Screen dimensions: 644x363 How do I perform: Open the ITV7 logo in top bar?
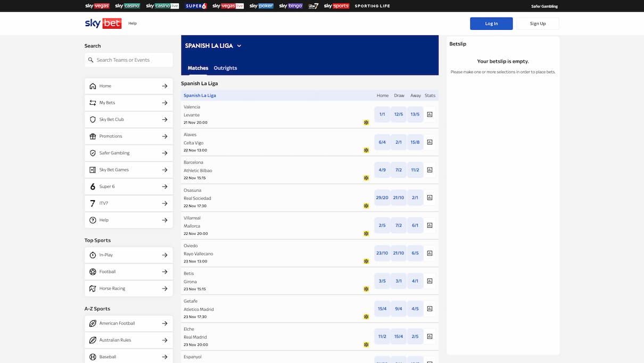click(313, 6)
